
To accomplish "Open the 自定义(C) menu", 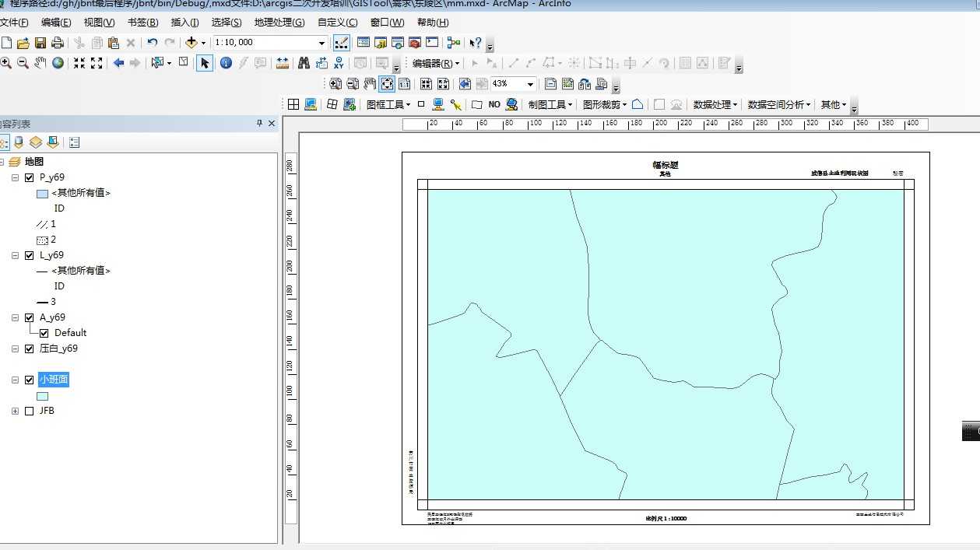I will pyautogui.click(x=338, y=23).
